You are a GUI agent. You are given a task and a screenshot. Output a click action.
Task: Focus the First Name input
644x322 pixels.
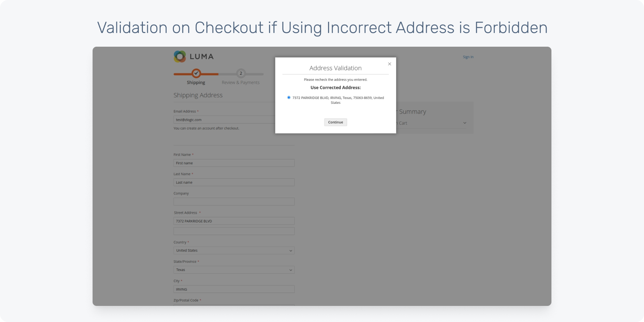(234, 163)
